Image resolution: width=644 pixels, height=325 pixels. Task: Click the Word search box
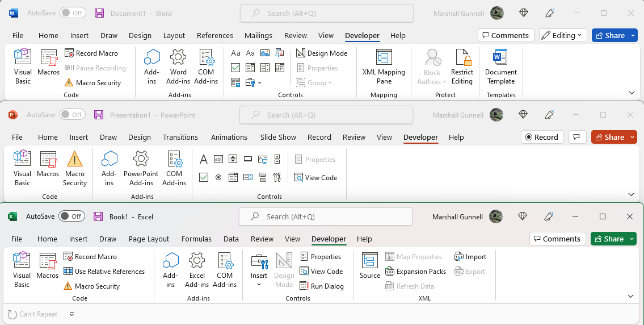pos(326,13)
